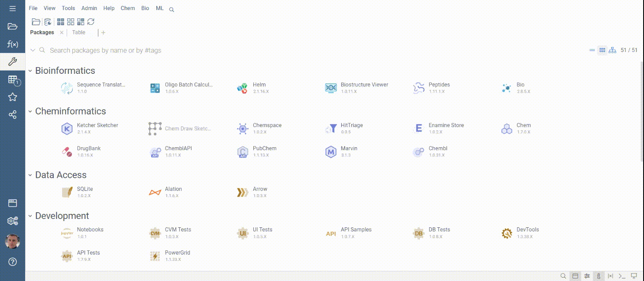
Task: Collapse the Bioinformatics category
Action: tap(30, 71)
